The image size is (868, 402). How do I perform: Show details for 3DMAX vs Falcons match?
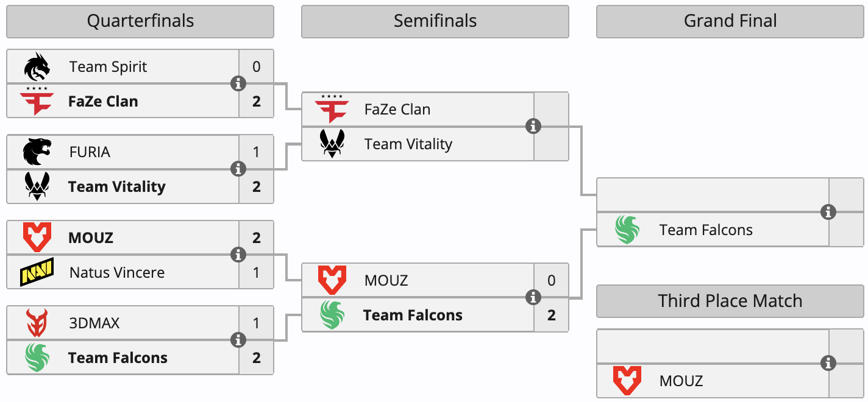click(x=238, y=340)
